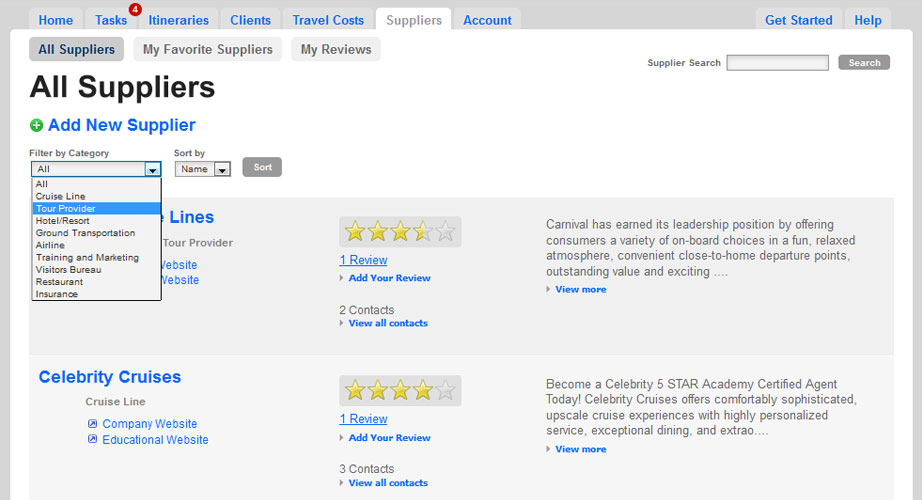
Task: Open the Itineraries tab
Action: click(x=178, y=20)
